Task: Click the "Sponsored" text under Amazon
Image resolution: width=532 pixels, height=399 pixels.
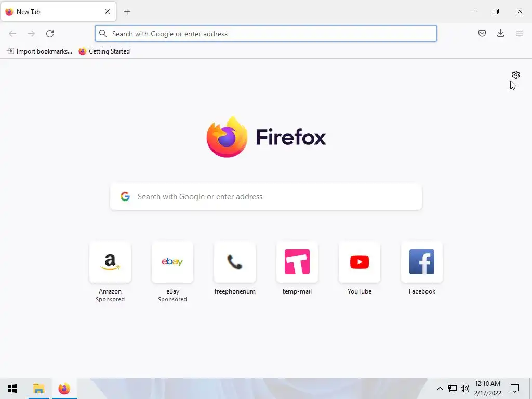Action: (110, 299)
